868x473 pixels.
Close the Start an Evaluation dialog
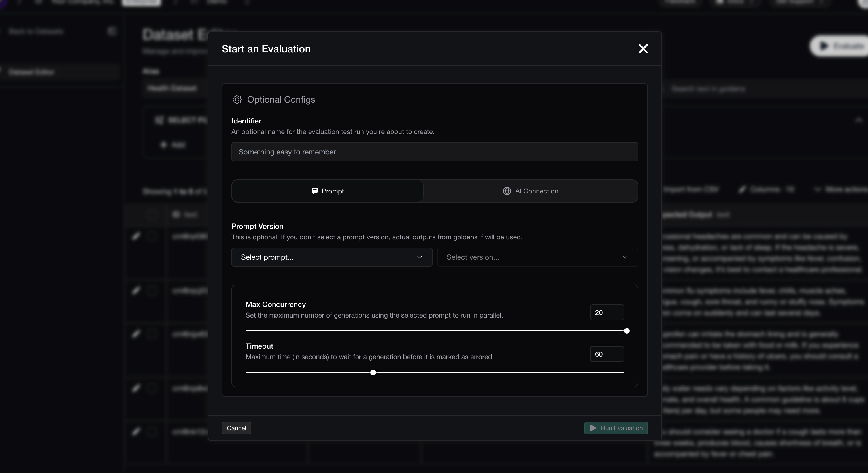point(643,49)
